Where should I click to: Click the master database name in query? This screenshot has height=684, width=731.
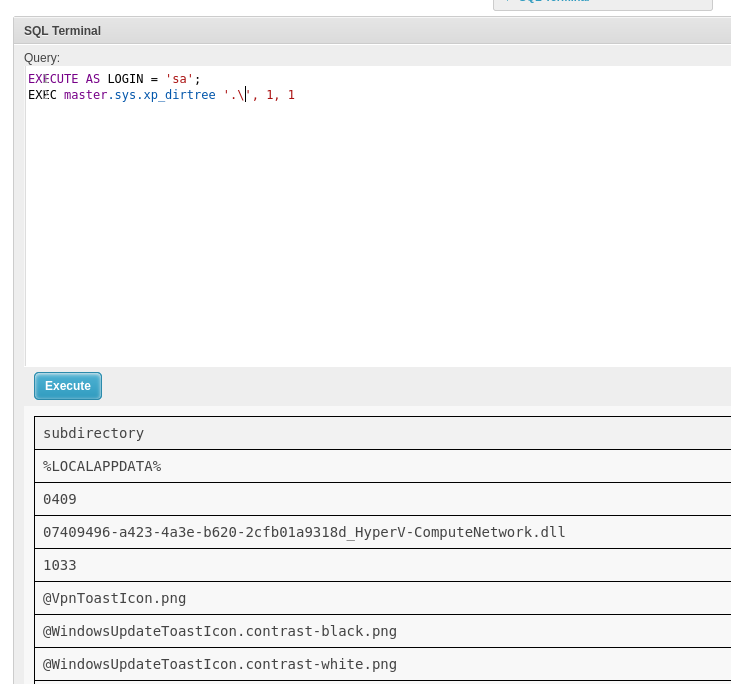click(x=85, y=95)
